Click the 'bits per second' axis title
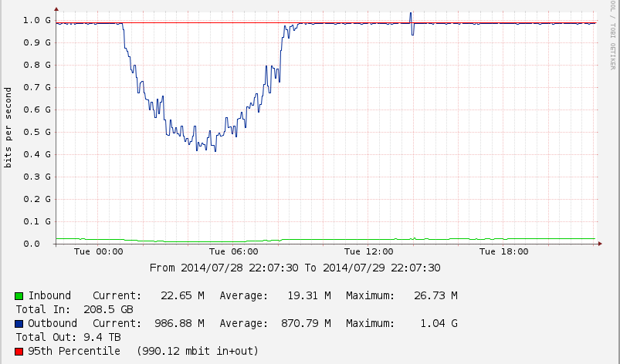Screen dimensions: 620x364 tap(8, 128)
